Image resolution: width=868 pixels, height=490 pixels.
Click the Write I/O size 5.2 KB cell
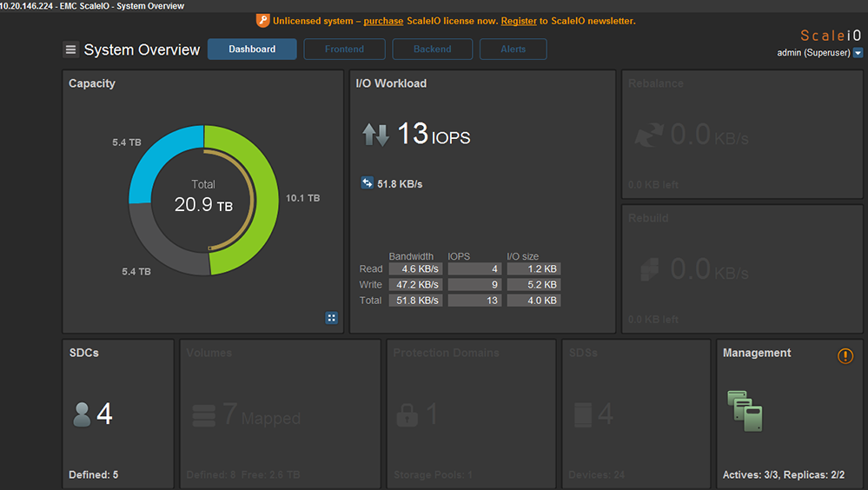(x=533, y=285)
